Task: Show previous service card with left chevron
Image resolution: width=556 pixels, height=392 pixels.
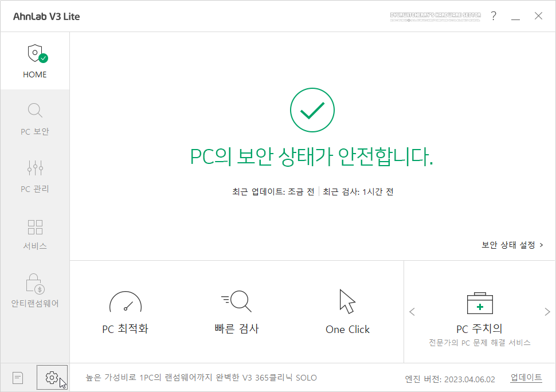Action: click(x=412, y=312)
